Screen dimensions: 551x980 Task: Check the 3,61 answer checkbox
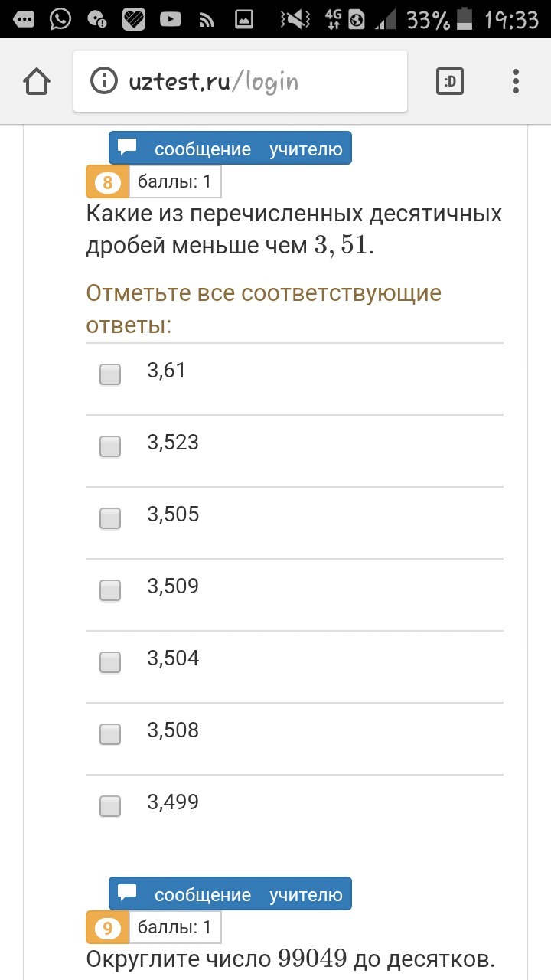[110, 374]
